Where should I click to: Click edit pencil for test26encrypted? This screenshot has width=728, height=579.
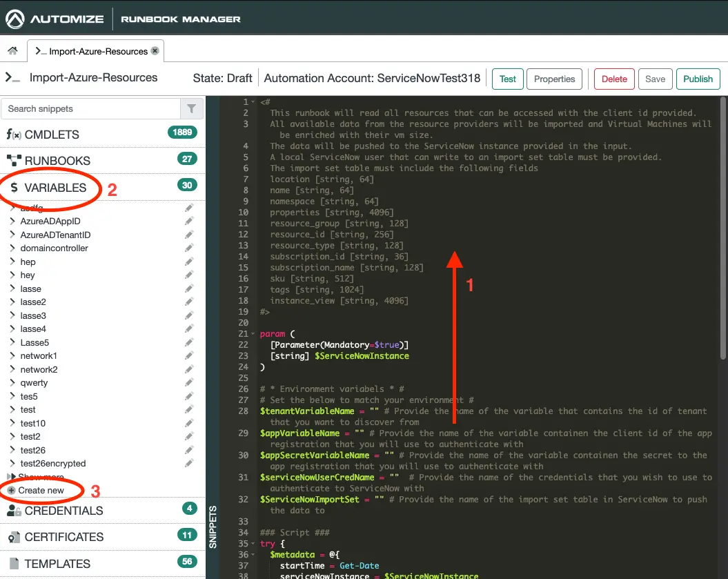coord(189,464)
